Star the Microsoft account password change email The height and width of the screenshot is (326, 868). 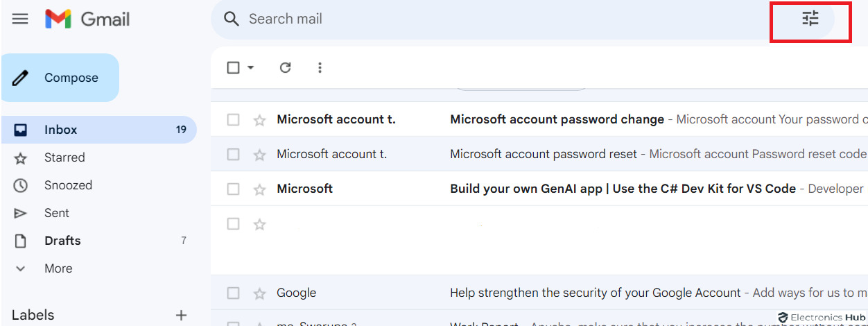tap(259, 120)
